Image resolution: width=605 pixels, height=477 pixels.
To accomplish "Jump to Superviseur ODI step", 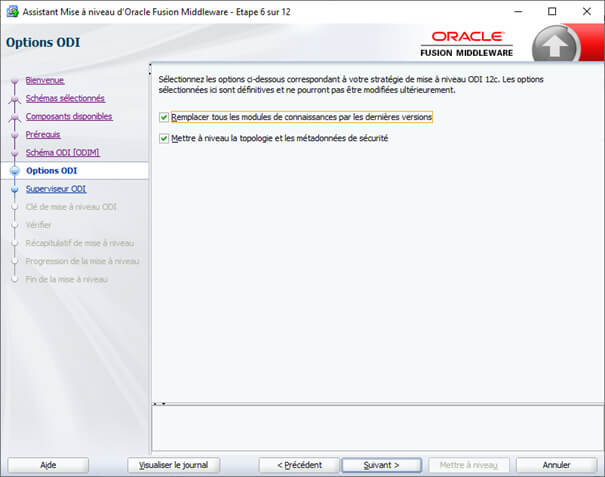I will [x=56, y=189].
